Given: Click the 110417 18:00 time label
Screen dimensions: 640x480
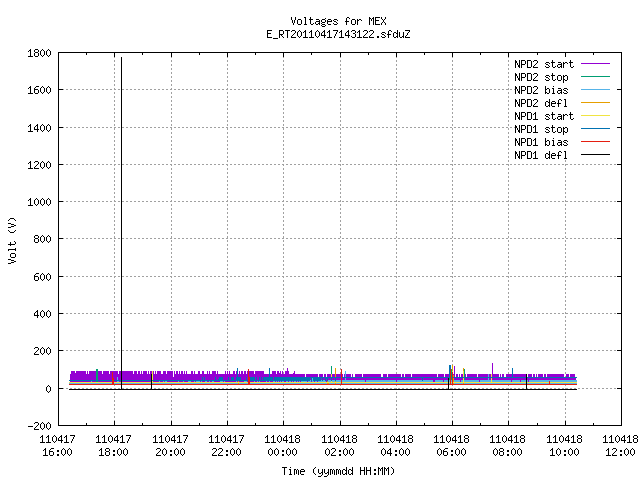Looking at the screenshot, I should [x=113, y=446].
